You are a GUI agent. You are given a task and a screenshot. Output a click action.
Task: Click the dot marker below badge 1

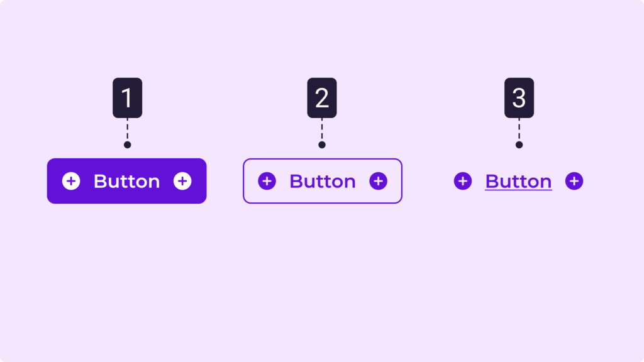click(x=127, y=145)
